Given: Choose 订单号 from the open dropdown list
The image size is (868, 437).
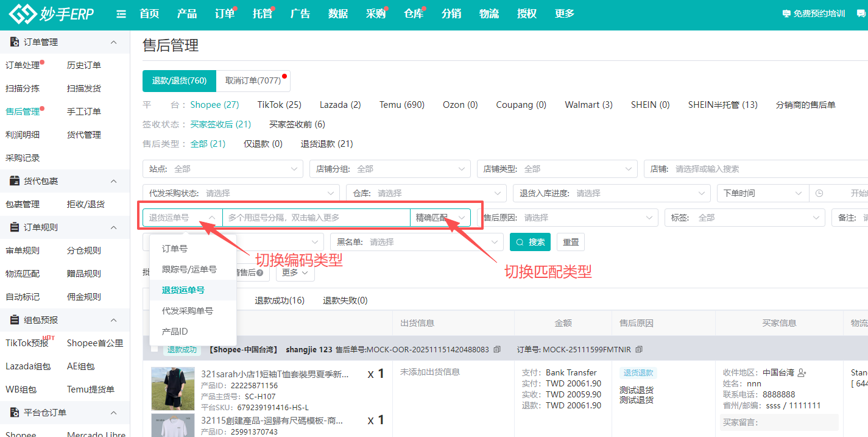Looking at the screenshot, I should (x=175, y=249).
